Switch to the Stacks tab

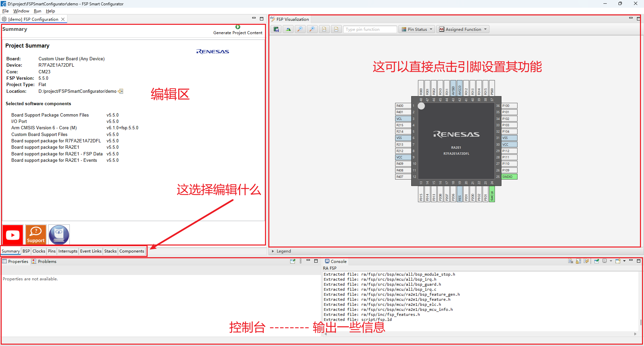tap(110, 251)
